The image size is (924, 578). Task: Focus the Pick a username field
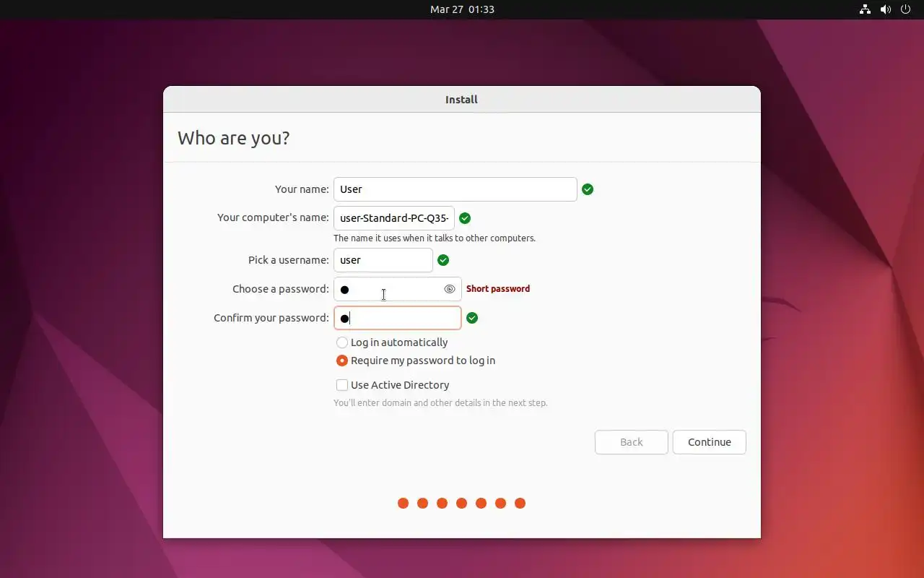pos(383,260)
